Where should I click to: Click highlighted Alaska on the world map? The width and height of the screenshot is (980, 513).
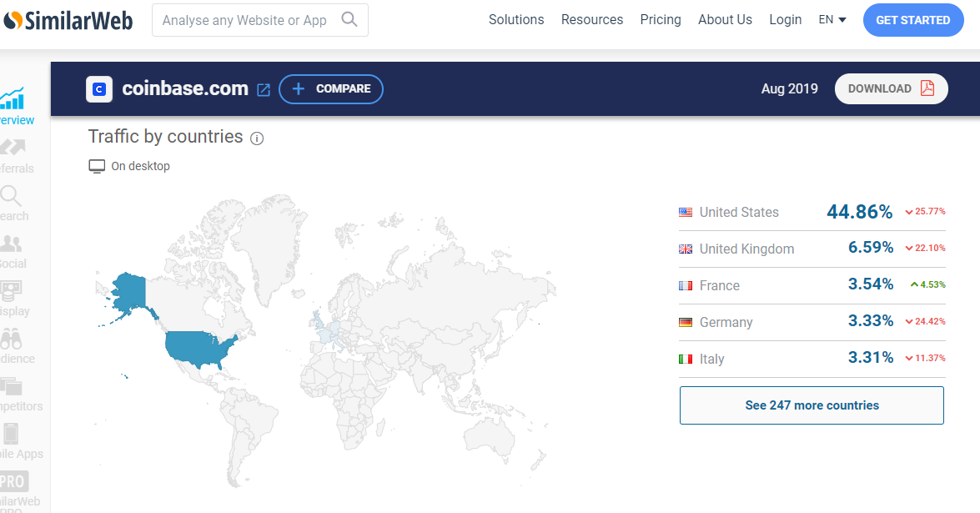(x=130, y=293)
